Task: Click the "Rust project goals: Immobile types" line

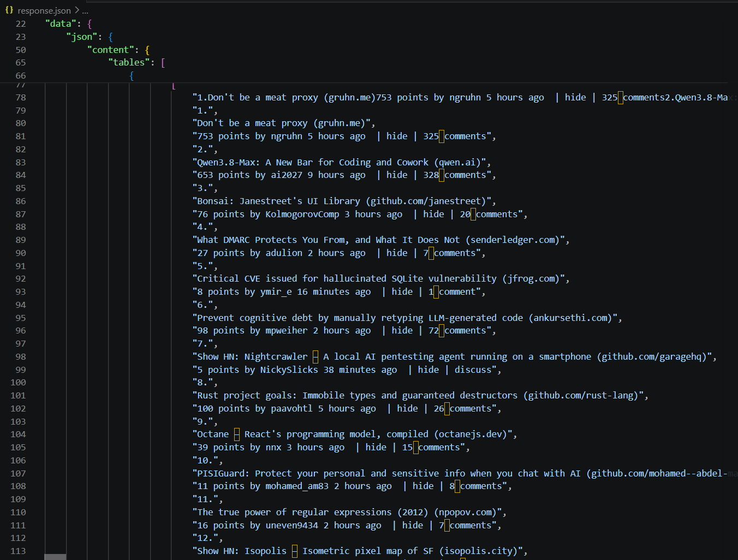Action: pyautogui.click(x=420, y=396)
